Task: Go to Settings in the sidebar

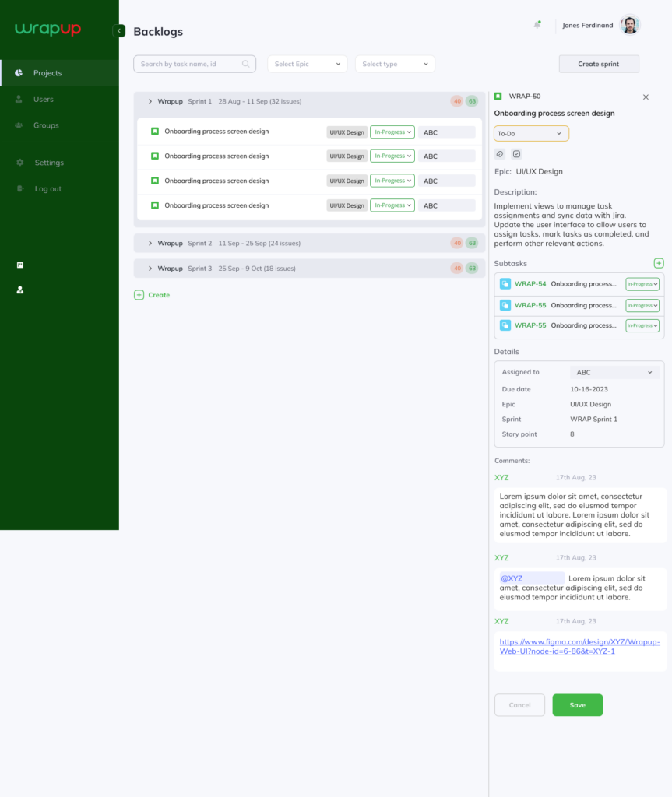Action: pos(49,163)
